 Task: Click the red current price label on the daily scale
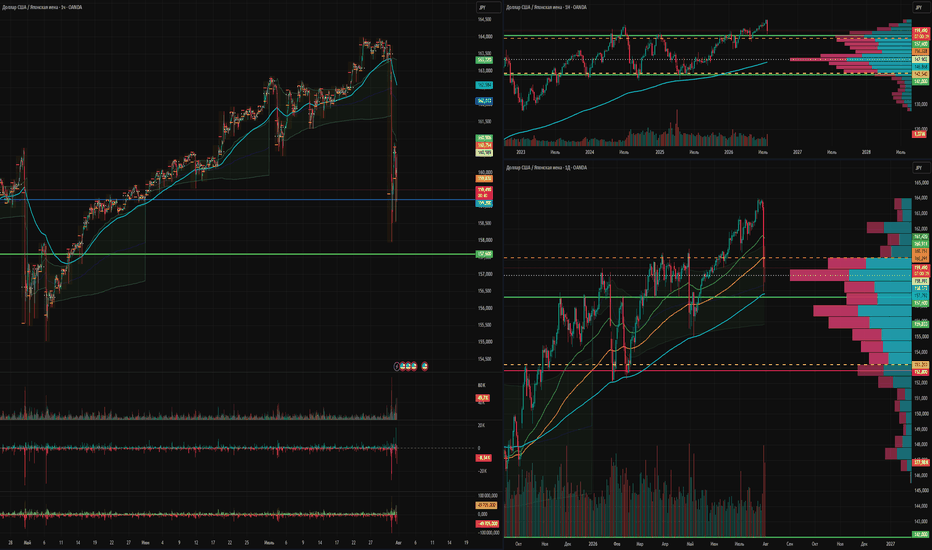(921, 271)
